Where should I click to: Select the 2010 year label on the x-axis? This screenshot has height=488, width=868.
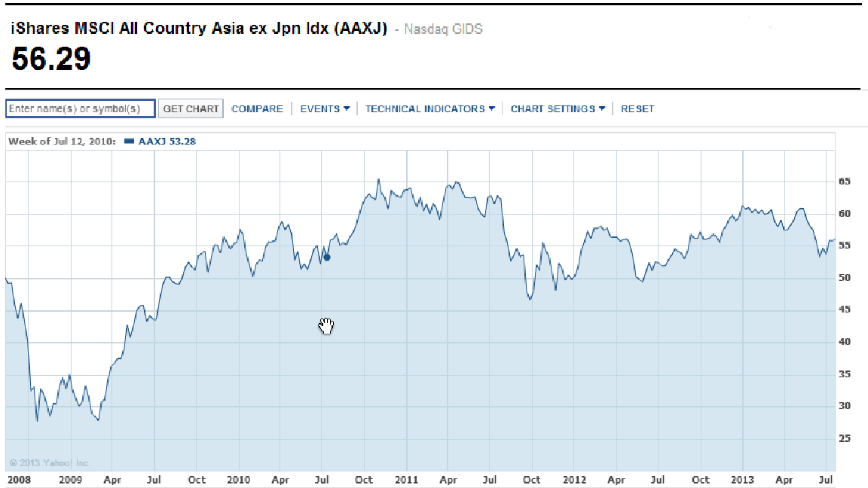[x=238, y=480]
